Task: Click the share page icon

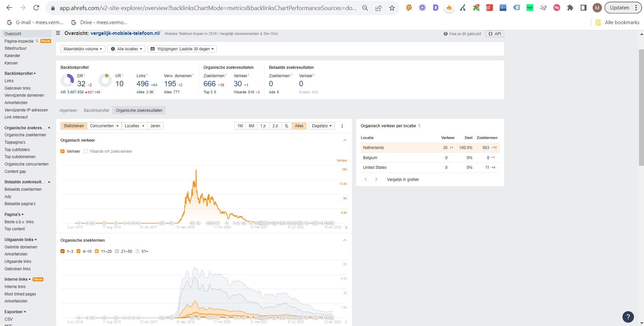Action: [x=378, y=8]
